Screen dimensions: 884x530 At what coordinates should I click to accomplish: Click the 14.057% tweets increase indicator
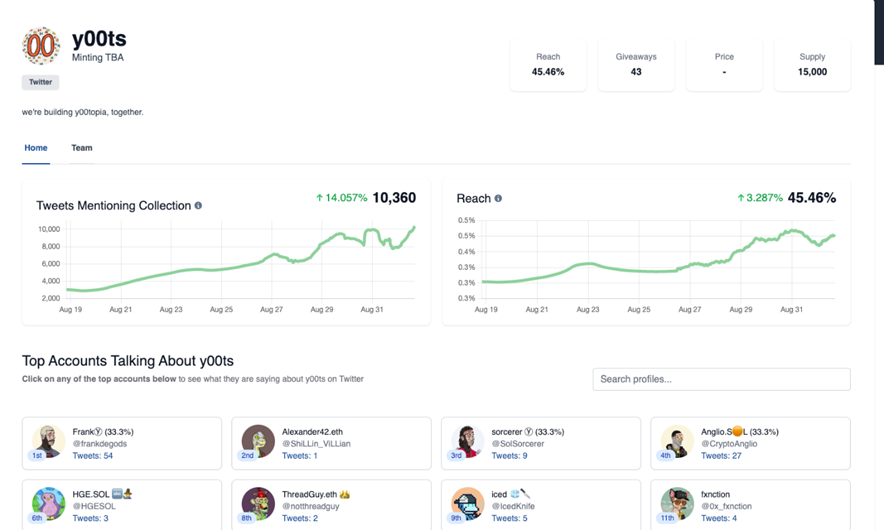pos(342,198)
